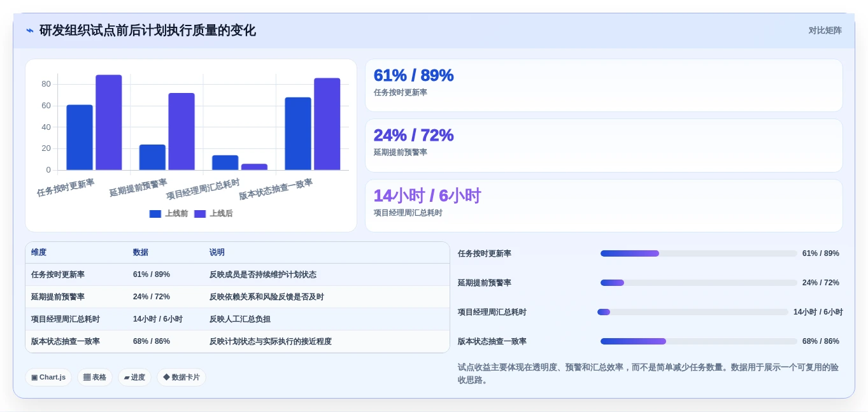This screenshot has height=412, width=868.
Task: Click the 上线前 bar for 任务按时更新率
Action: (x=80, y=138)
